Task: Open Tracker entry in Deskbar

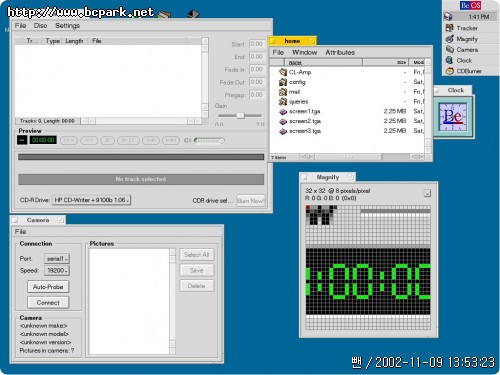Action: click(471, 28)
